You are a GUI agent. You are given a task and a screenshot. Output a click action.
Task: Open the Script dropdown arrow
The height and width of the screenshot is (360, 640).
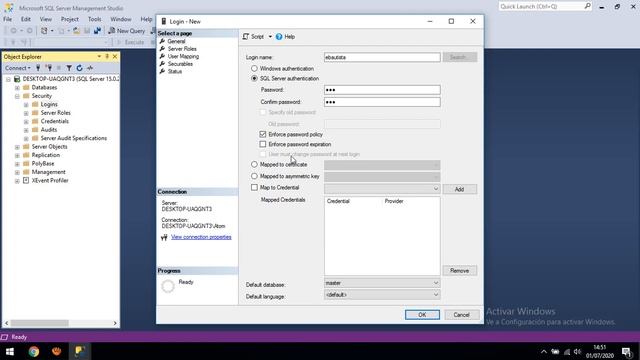tap(270, 37)
